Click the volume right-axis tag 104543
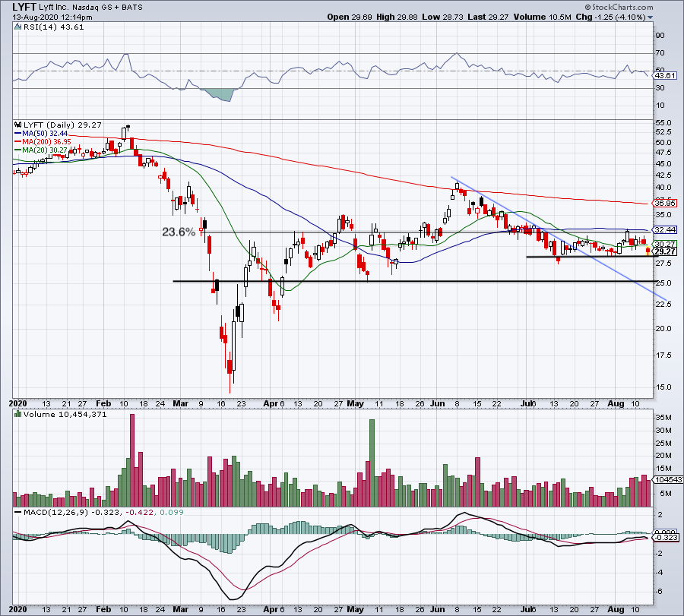684x616 pixels. point(668,479)
